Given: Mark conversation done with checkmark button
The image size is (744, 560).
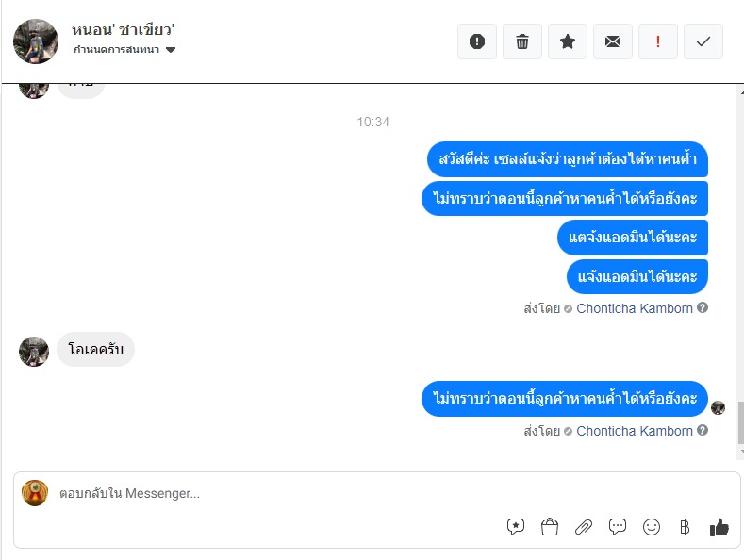Looking at the screenshot, I should point(703,41).
